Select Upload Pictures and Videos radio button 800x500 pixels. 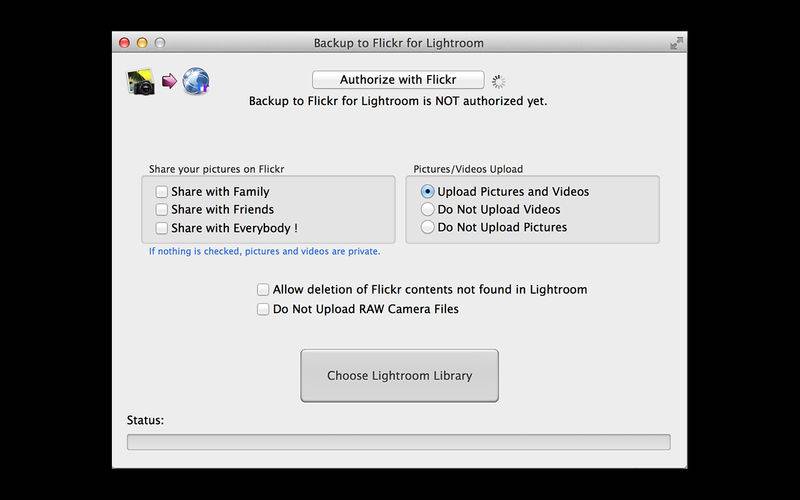(x=428, y=192)
